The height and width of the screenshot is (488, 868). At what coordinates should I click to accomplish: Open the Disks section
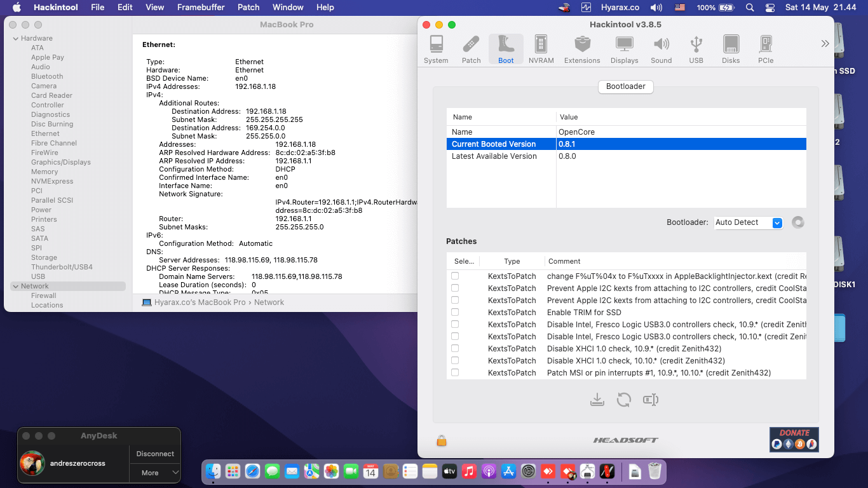[731, 49]
